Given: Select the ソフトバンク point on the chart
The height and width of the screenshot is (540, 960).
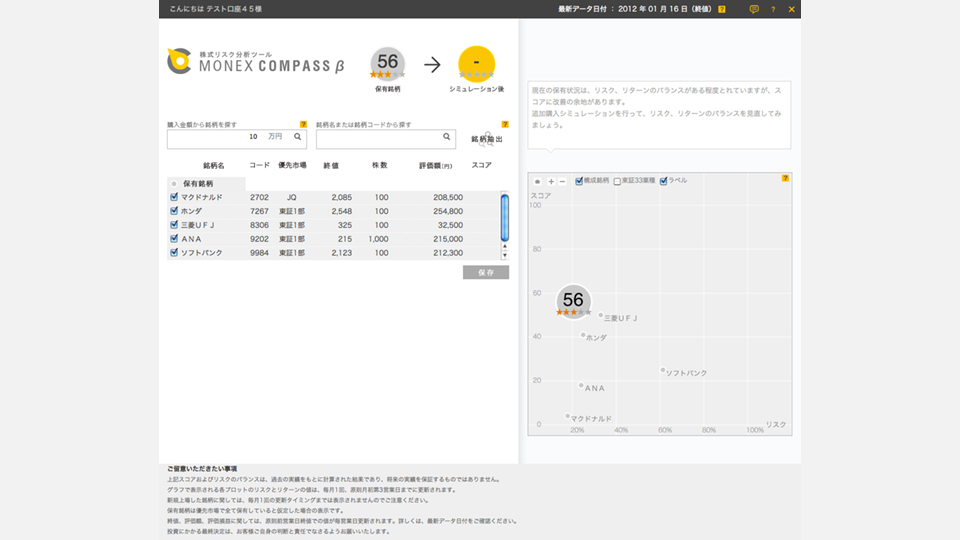Looking at the screenshot, I should 662,370.
